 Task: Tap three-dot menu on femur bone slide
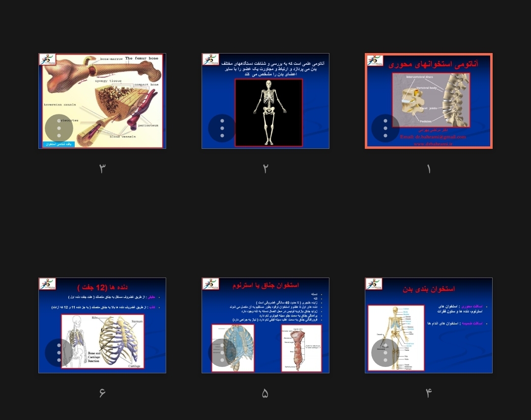59,128
